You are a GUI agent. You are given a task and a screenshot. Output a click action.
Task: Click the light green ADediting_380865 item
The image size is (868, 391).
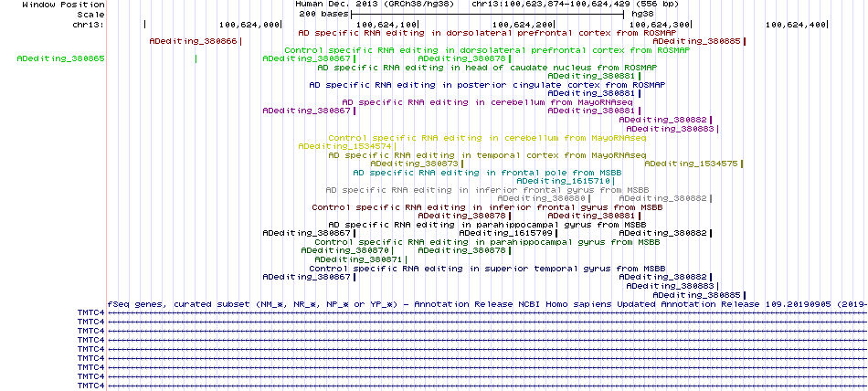[61, 58]
